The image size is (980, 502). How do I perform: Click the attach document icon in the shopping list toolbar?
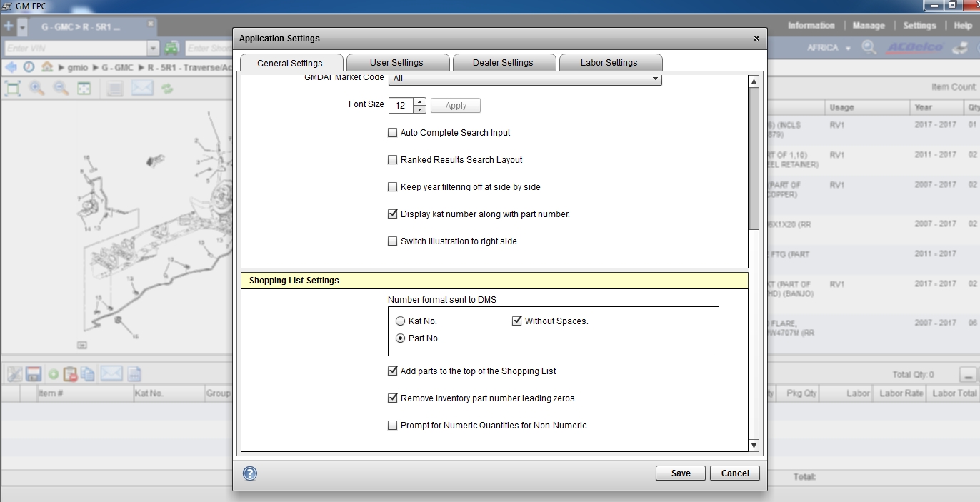pyautogui.click(x=14, y=374)
